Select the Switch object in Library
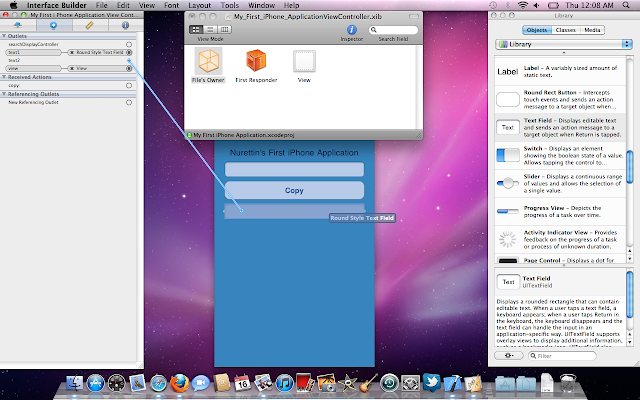Image resolution: width=640 pixels, height=400 pixels. [x=560, y=155]
